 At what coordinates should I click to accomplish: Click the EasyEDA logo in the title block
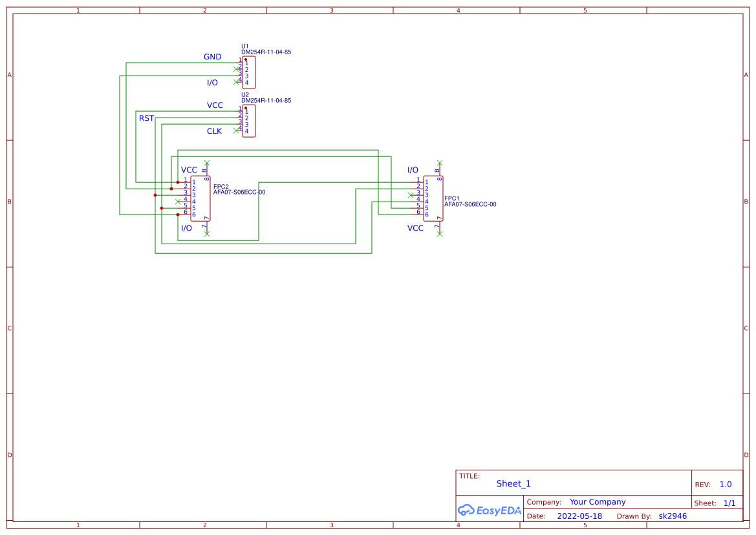[490, 510]
